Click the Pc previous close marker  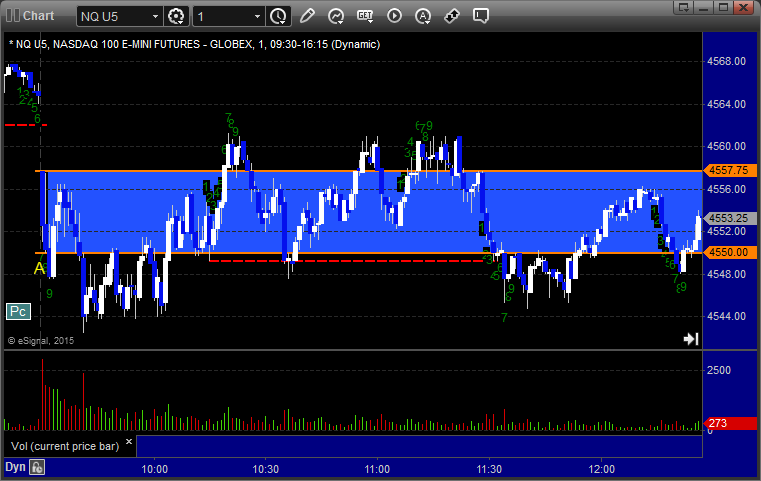(x=18, y=312)
